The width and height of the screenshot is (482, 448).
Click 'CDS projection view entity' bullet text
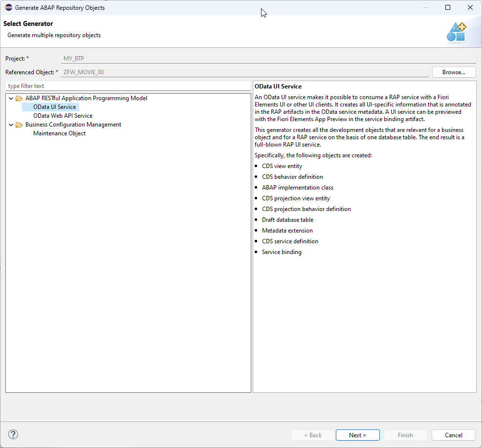point(296,198)
